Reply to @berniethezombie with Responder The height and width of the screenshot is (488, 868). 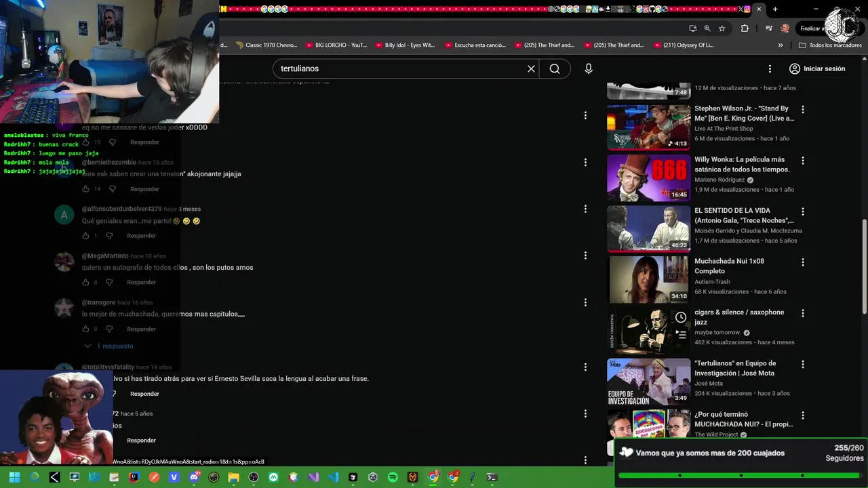click(x=144, y=189)
